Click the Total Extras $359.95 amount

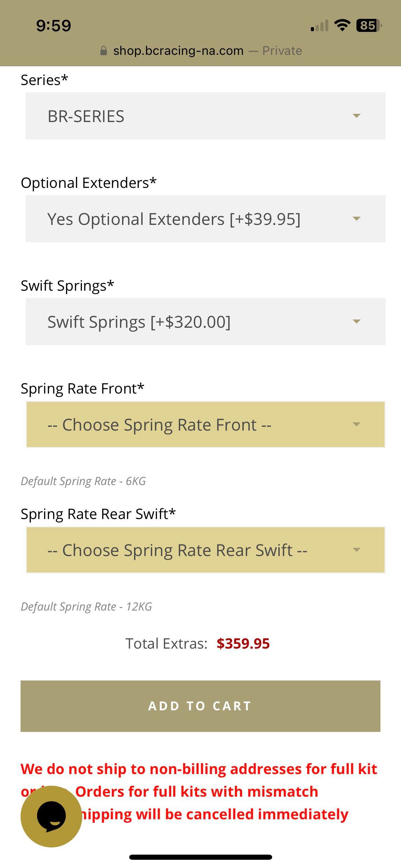coord(243,643)
